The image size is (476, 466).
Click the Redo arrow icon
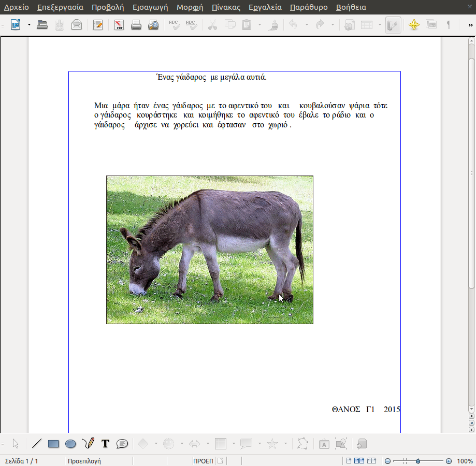[x=320, y=24]
